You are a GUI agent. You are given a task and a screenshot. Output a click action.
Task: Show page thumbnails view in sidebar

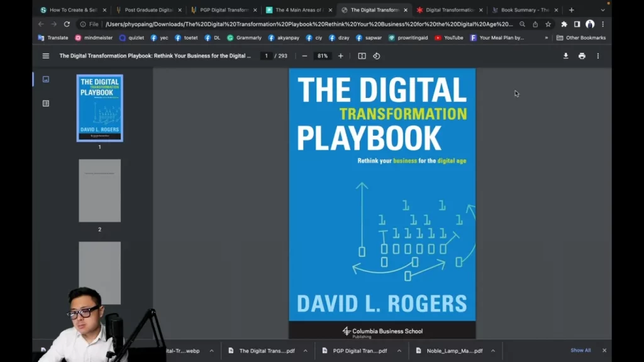click(x=45, y=79)
